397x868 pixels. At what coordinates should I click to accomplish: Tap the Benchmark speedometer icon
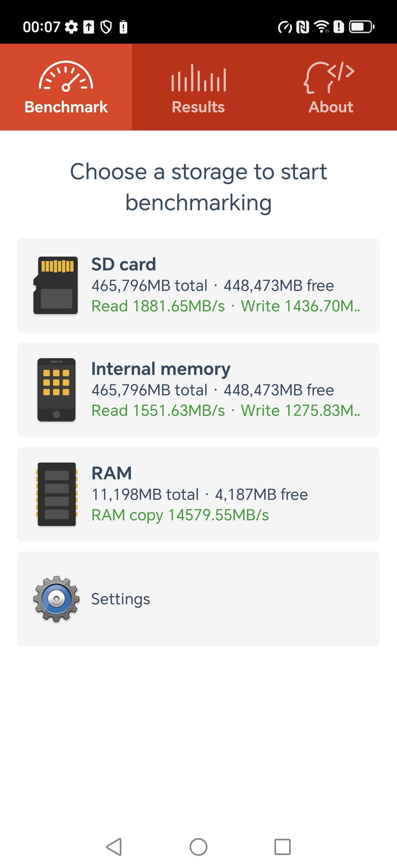66,77
